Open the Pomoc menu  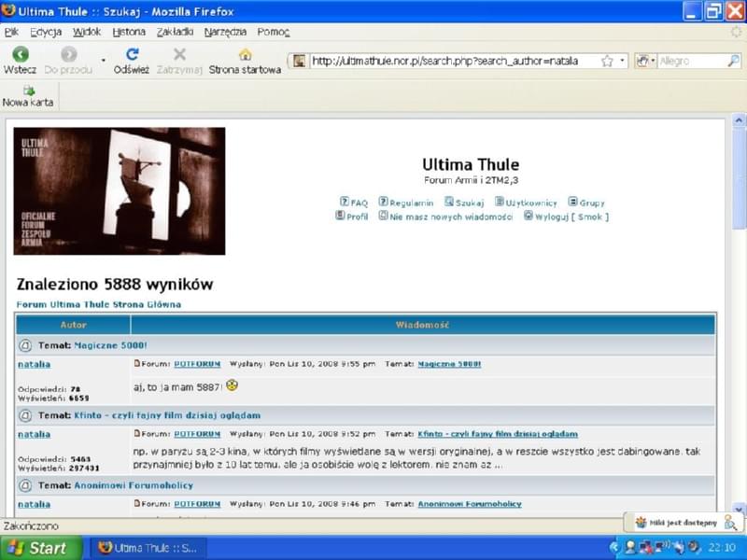click(274, 32)
